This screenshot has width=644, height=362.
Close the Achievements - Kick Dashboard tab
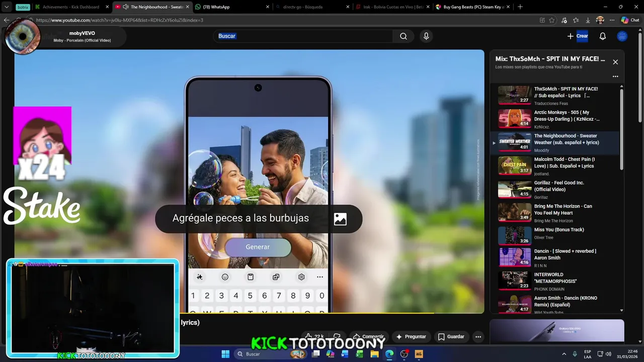click(x=107, y=7)
